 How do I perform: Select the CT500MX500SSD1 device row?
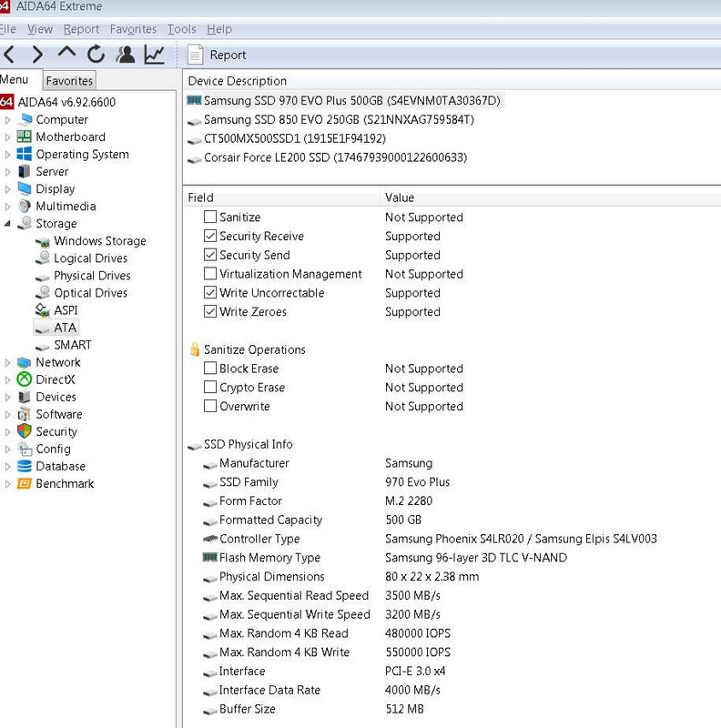click(x=295, y=139)
